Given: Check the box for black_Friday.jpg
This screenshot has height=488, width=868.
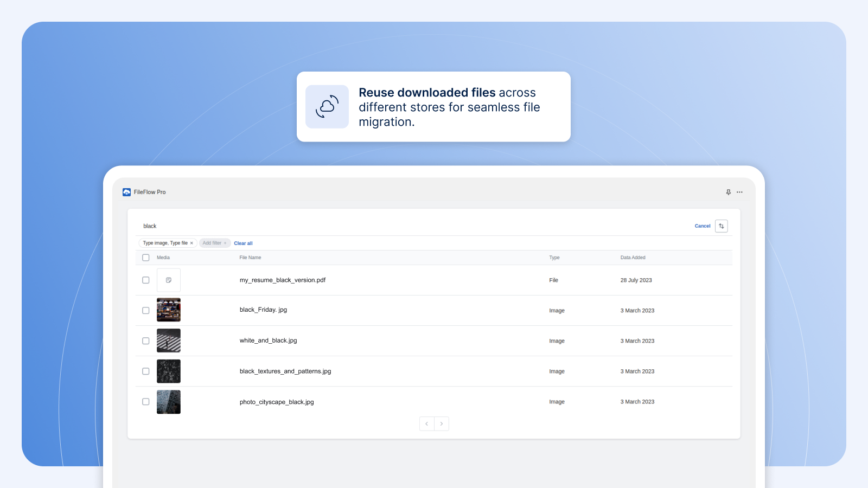Looking at the screenshot, I should (x=145, y=310).
